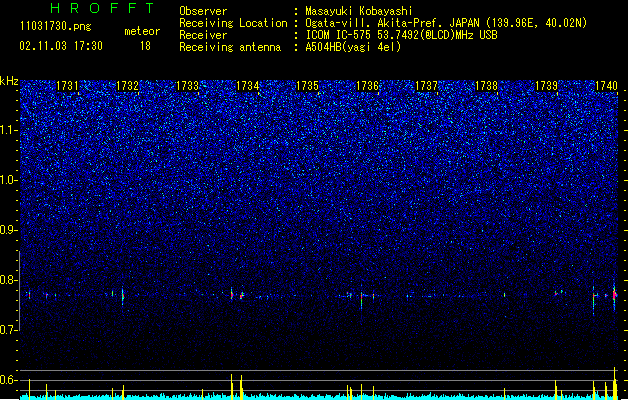Click the date stamp 02.11.03 17:30
Image resolution: width=629 pixels, height=400 pixels.
(x=61, y=46)
